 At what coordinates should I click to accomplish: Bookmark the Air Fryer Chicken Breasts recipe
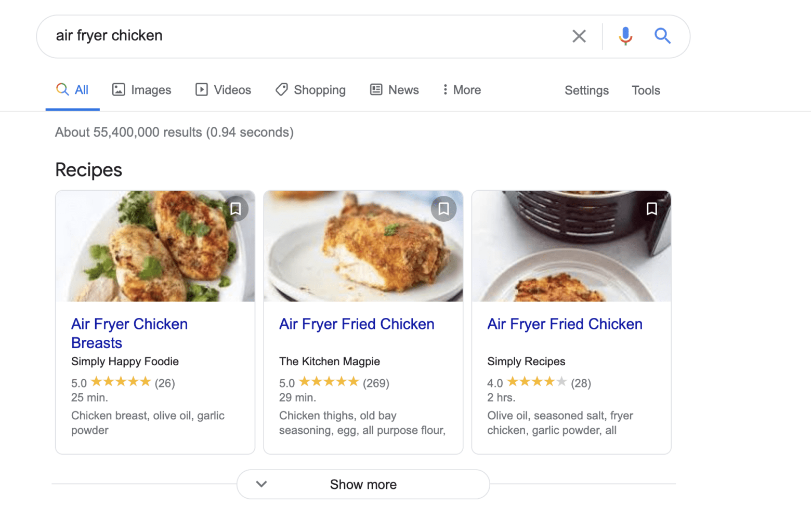click(236, 209)
